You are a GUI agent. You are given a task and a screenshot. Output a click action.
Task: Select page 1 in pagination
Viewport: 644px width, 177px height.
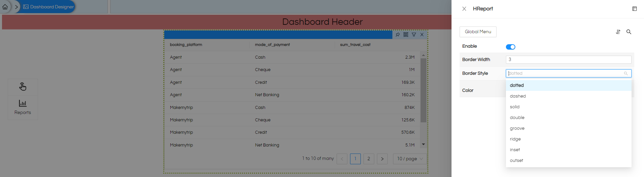tap(355, 159)
